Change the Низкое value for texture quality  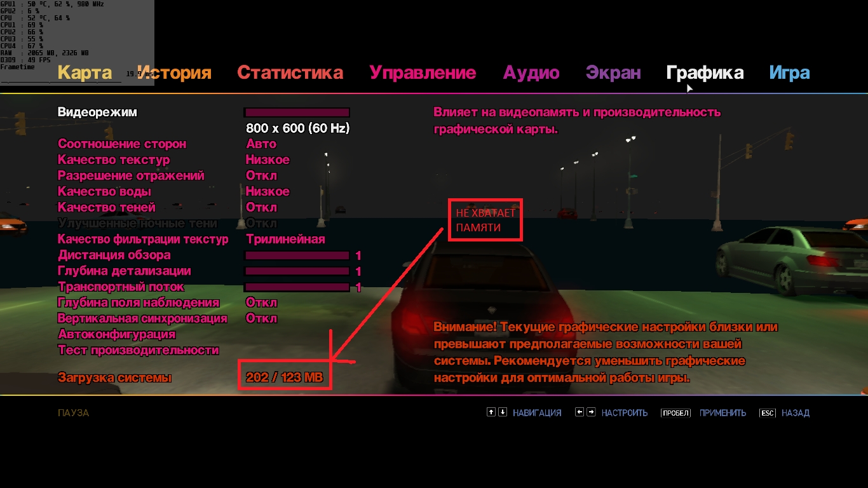[268, 160]
